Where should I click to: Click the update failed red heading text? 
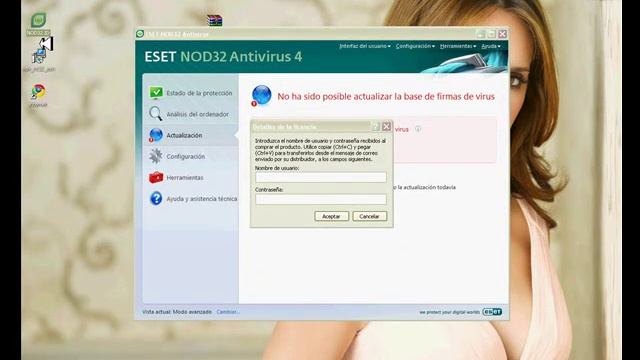click(x=386, y=97)
